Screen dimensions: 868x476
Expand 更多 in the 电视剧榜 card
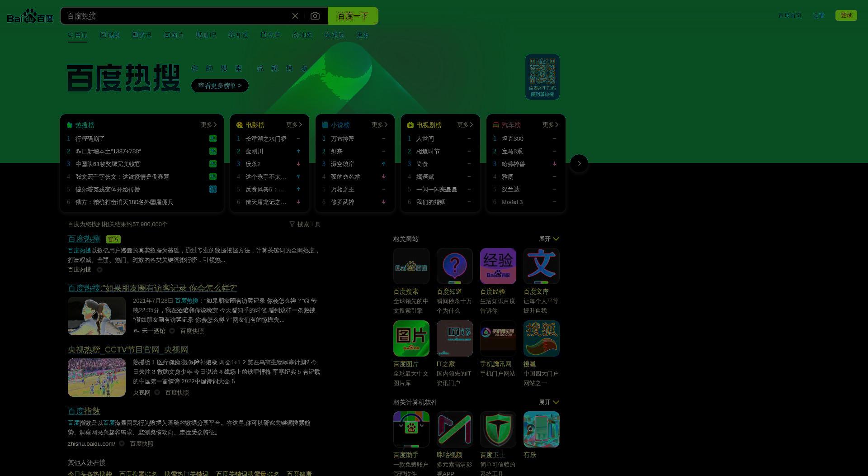coord(465,125)
